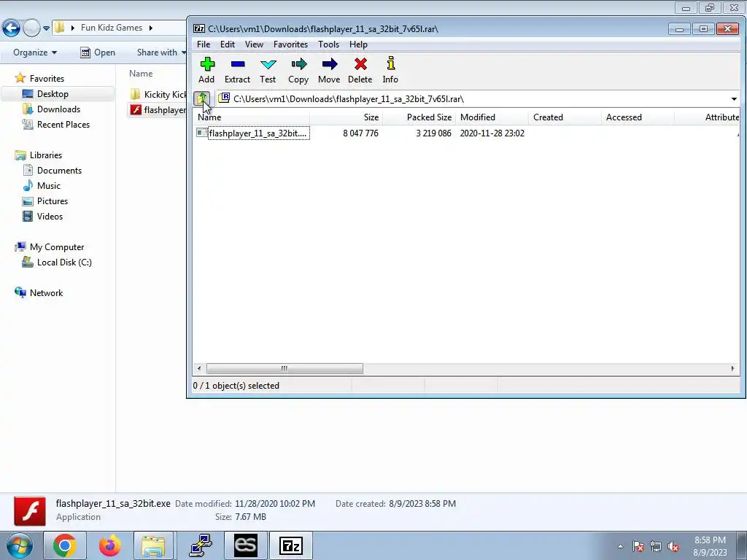Viewport: 747px width, 560px height.
Task: Open Tools menu in 7-Zip
Action: (x=329, y=44)
